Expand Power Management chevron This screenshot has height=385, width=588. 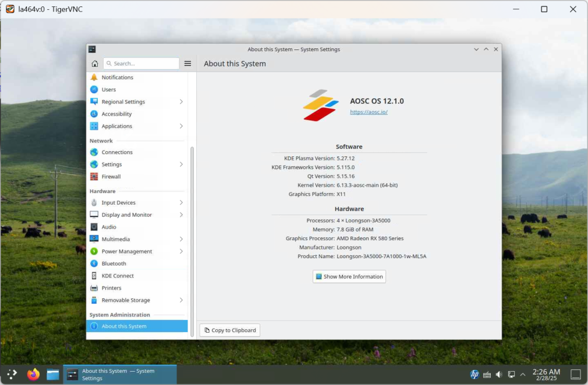click(181, 251)
